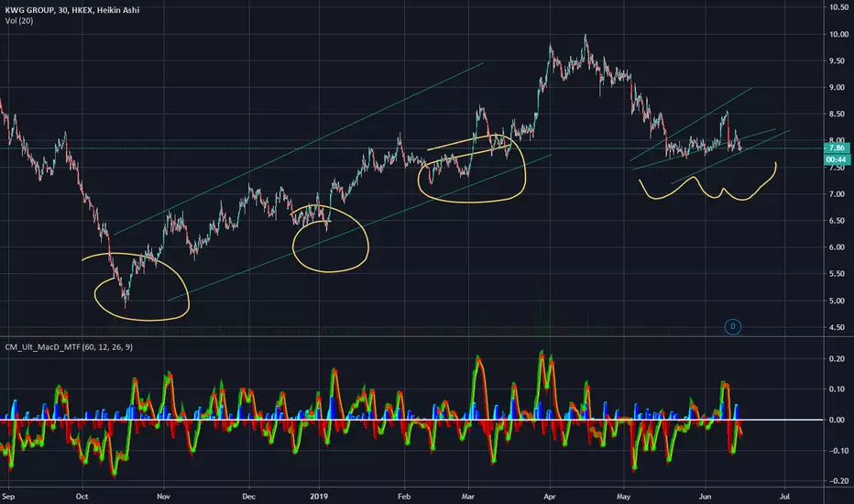Click the Oct label on time axis

coord(82,497)
